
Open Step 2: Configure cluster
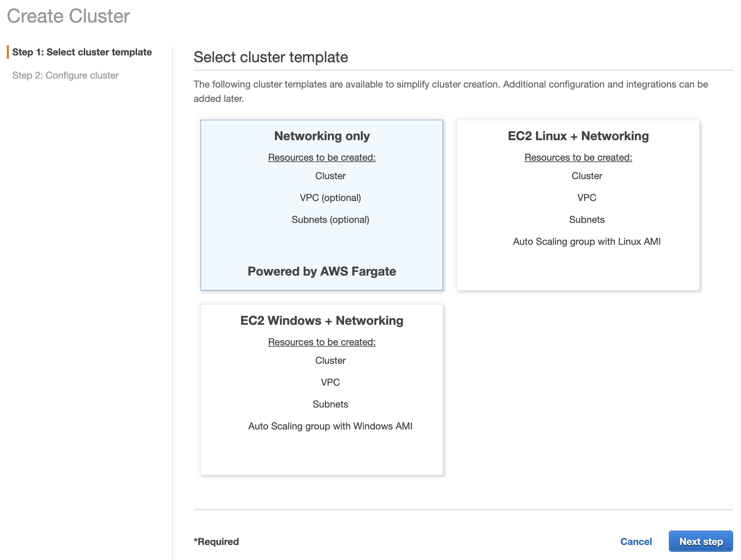point(66,75)
